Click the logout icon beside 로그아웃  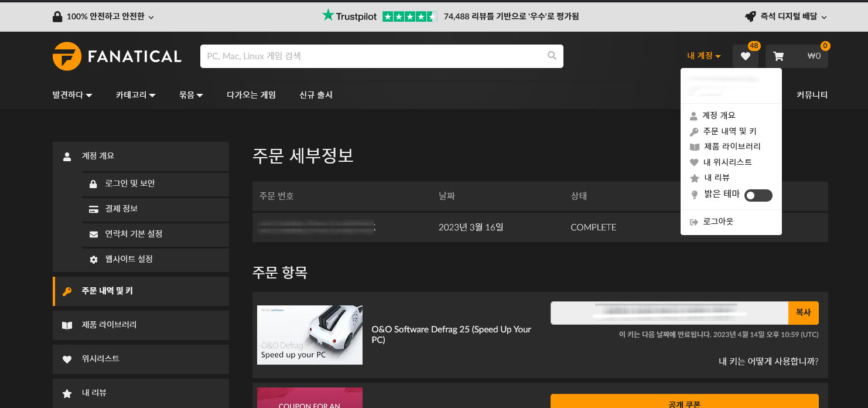694,222
